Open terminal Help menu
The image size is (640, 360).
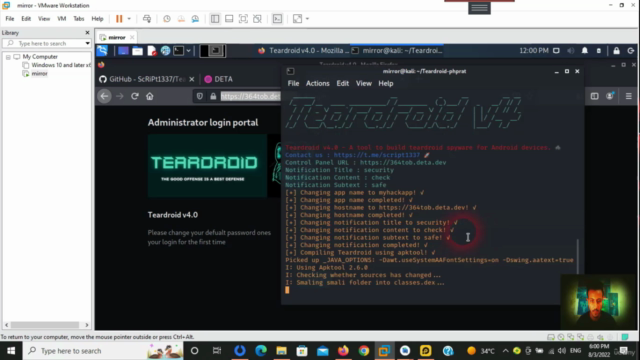coord(386,83)
